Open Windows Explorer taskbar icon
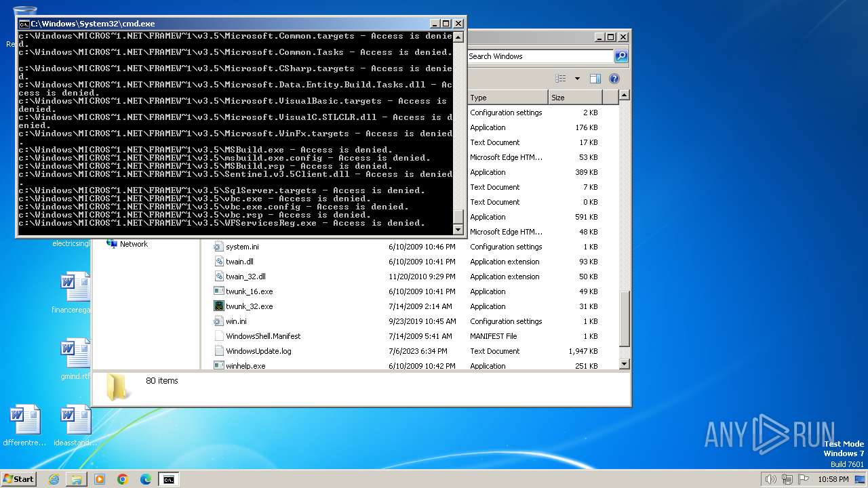868x488 pixels. 77,479
